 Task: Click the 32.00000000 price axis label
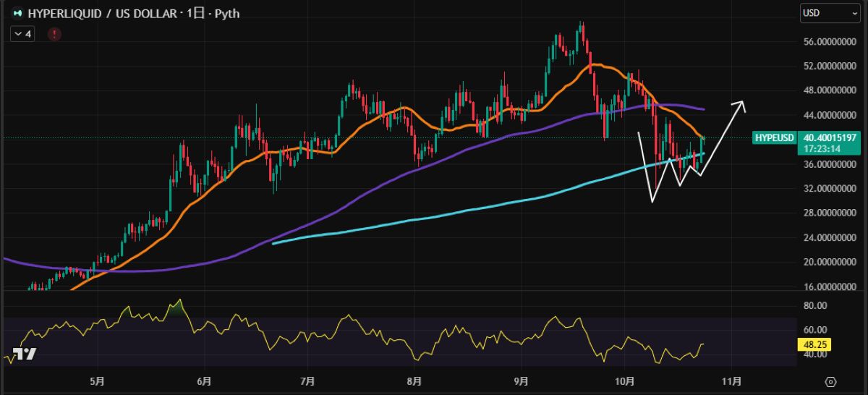[x=830, y=189]
